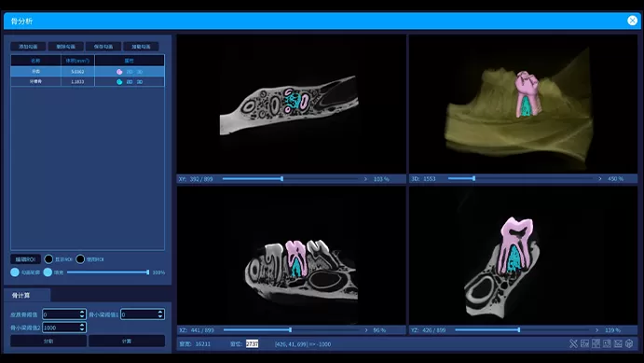Toggle the 填充 fill option
The height and width of the screenshot is (363, 644).
(48, 272)
